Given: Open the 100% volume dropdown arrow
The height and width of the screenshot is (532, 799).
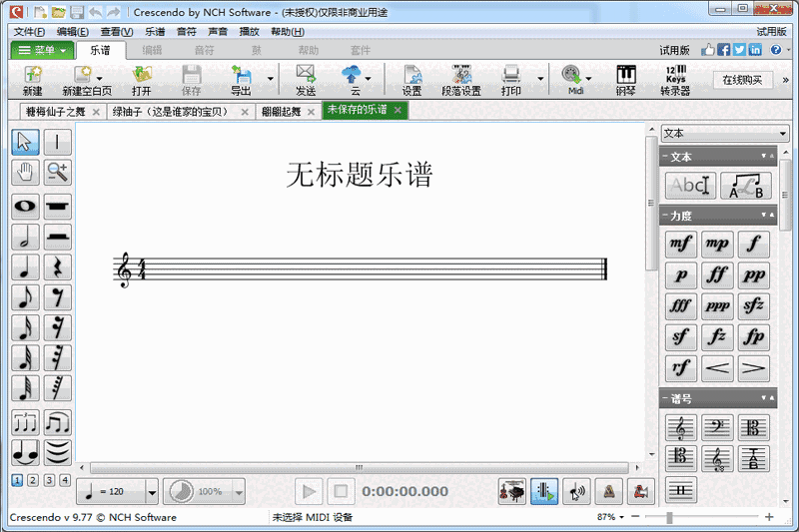Looking at the screenshot, I should click(239, 492).
